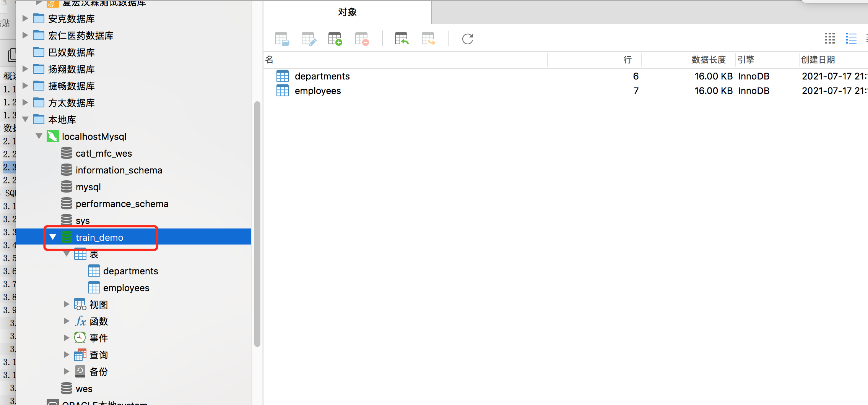Click the green train_demo database icon
This screenshot has height=405, width=868.
[67, 237]
